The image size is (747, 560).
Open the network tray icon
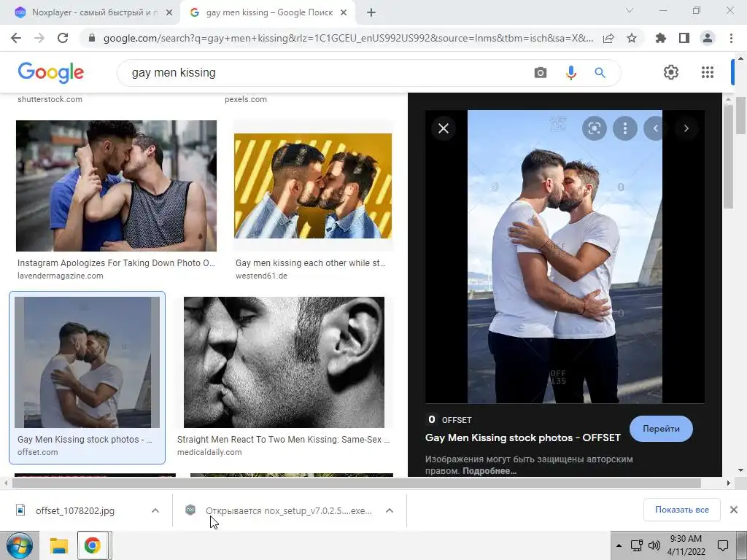click(x=636, y=545)
